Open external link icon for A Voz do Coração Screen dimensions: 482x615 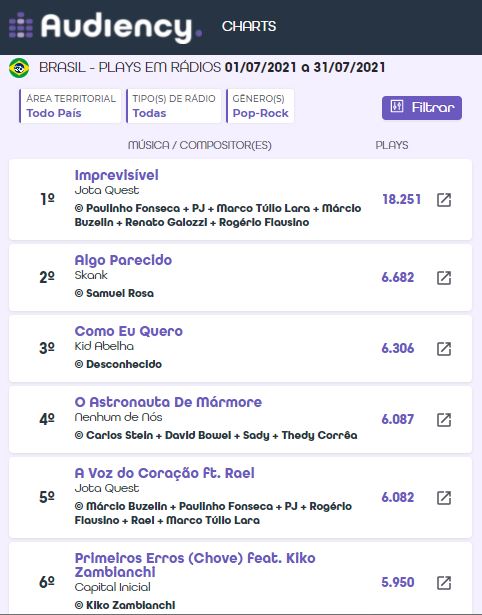(444, 498)
